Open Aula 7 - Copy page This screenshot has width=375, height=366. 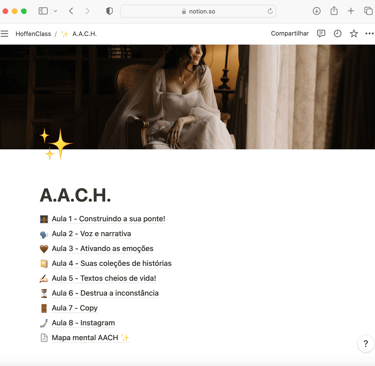75,308
